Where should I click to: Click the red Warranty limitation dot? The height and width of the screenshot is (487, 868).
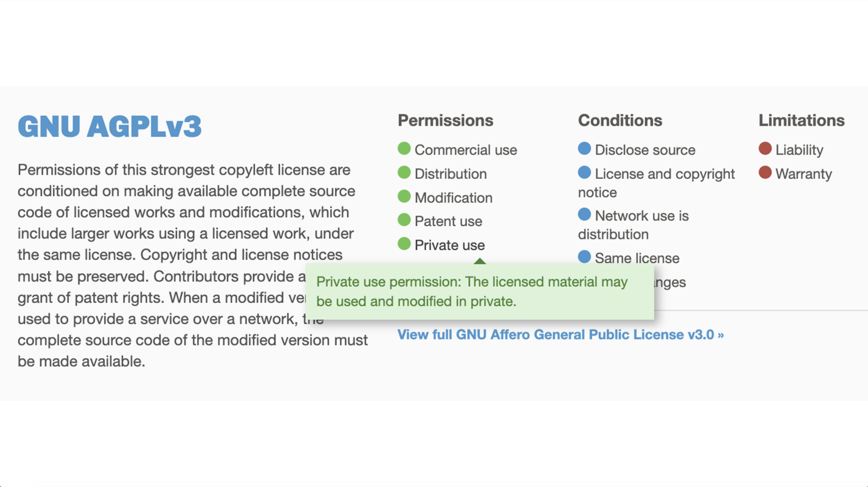[x=765, y=172]
